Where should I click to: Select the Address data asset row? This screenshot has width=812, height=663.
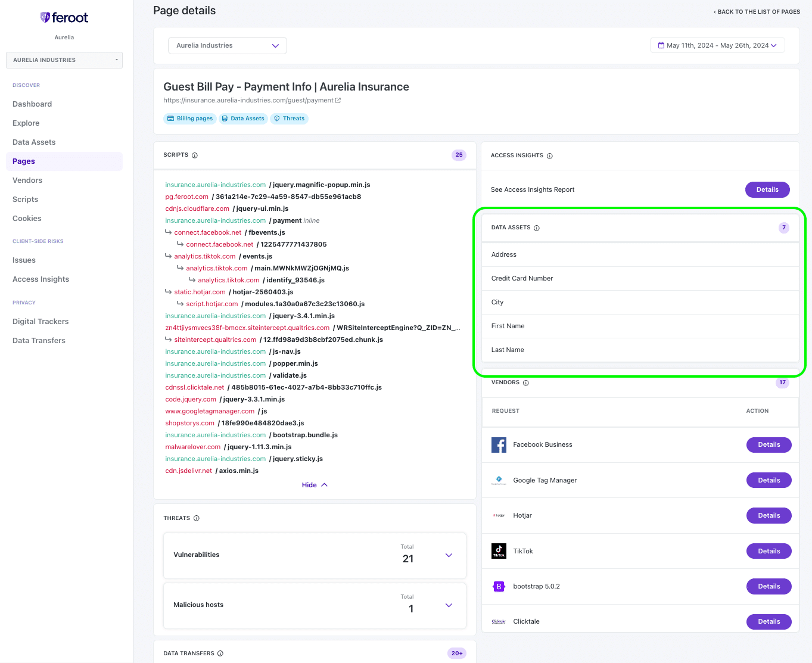[x=640, y=254]
